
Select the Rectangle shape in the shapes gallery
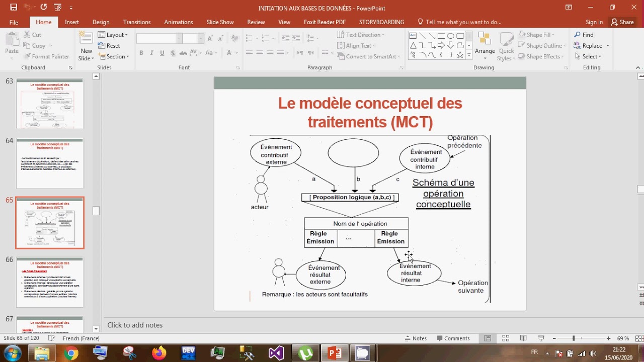tap(441, 36)
